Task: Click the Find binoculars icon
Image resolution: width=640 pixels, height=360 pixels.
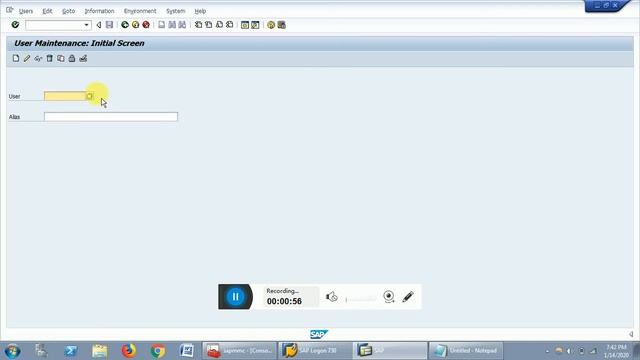Action: pos(172,25)
